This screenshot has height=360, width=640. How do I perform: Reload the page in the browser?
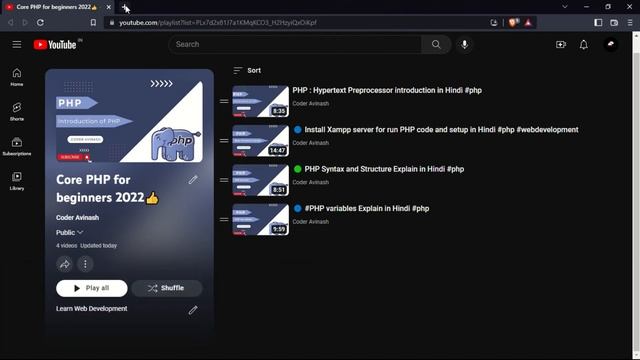[40, 22]
